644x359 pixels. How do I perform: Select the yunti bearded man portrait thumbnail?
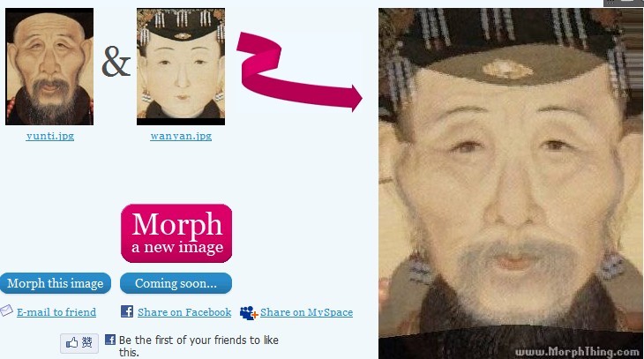49,66
